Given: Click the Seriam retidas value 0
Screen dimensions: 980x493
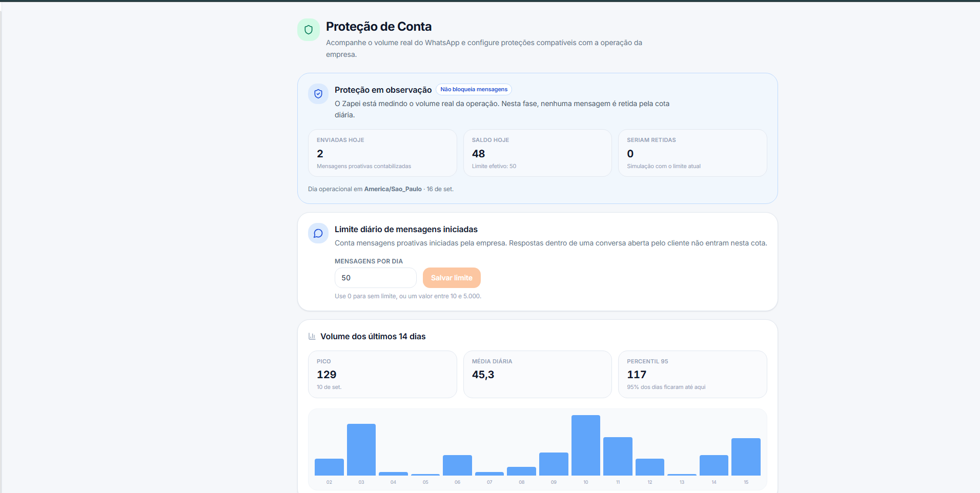Looking at the screenshot, I should pos(630,154).
